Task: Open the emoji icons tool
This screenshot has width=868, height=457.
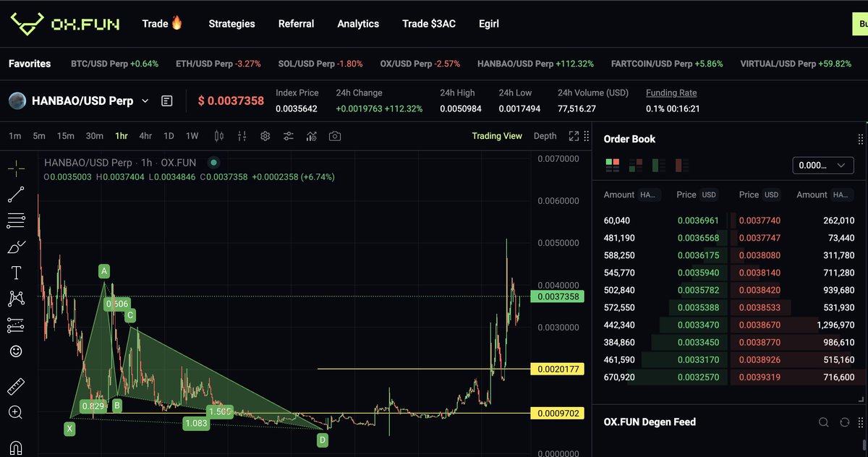Action: point(16,351)
